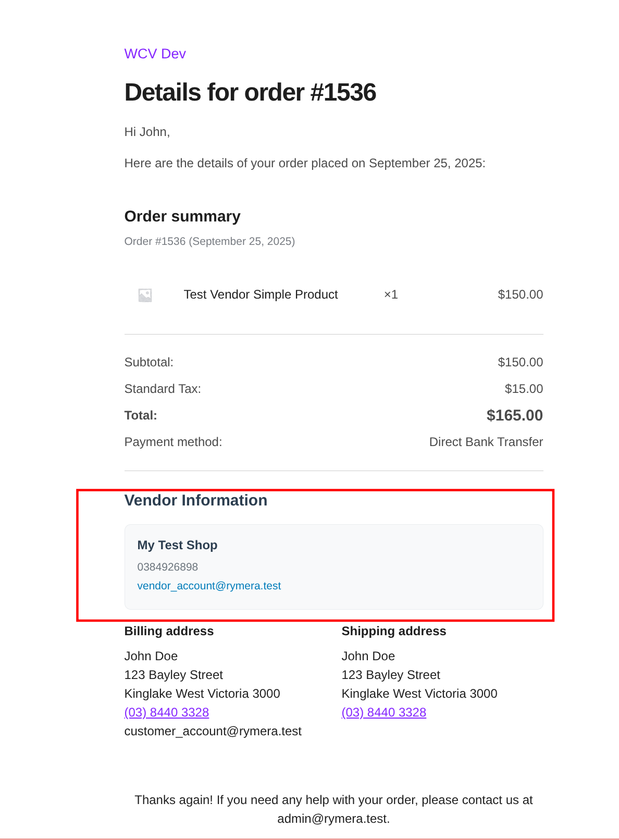Select the Test Vendor Simple Product name

coord(261,294)
